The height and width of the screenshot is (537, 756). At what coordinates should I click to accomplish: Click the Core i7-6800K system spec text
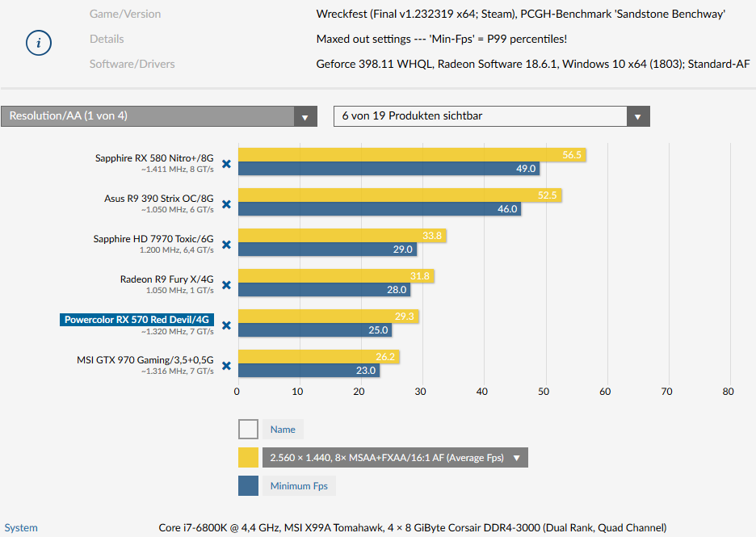click(413, 528)
